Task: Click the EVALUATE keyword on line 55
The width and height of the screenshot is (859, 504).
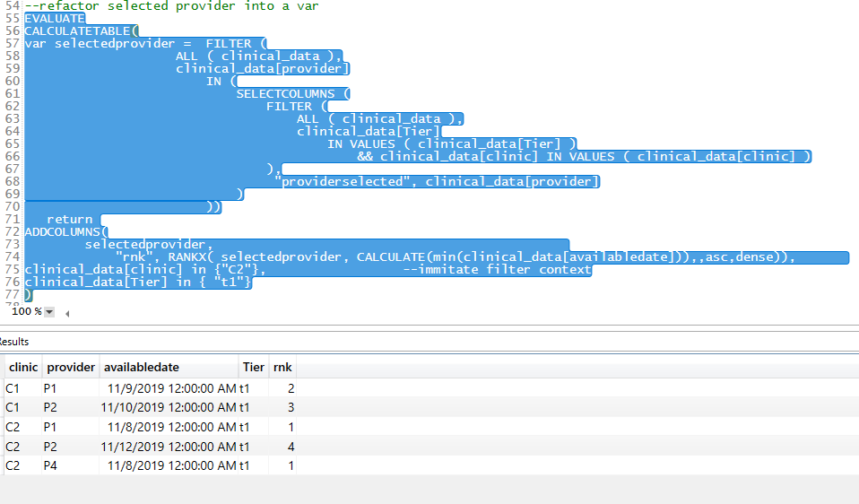Action: 55,19
